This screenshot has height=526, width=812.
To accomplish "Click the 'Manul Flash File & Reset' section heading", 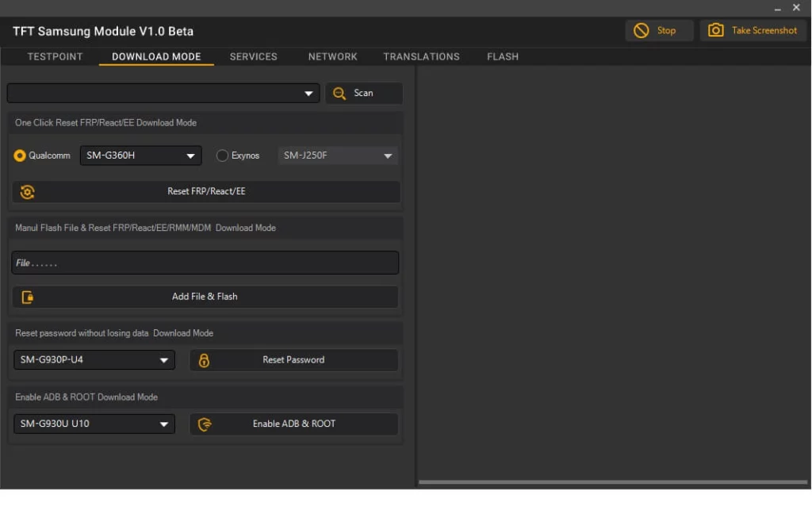I will tap(146, 228).
